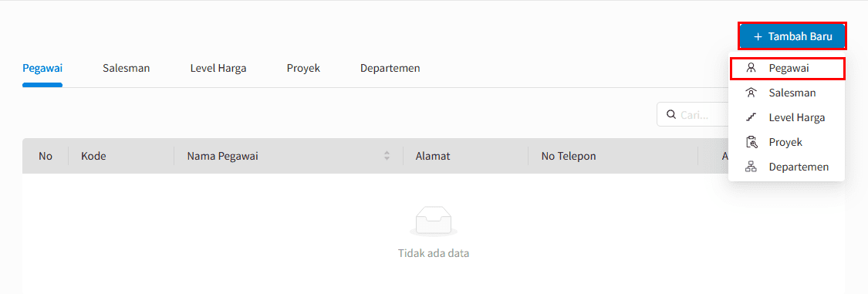This screenshot has height=294, width=868.
Task: Pick Level Harga menu entry
Action: (787, 117)
